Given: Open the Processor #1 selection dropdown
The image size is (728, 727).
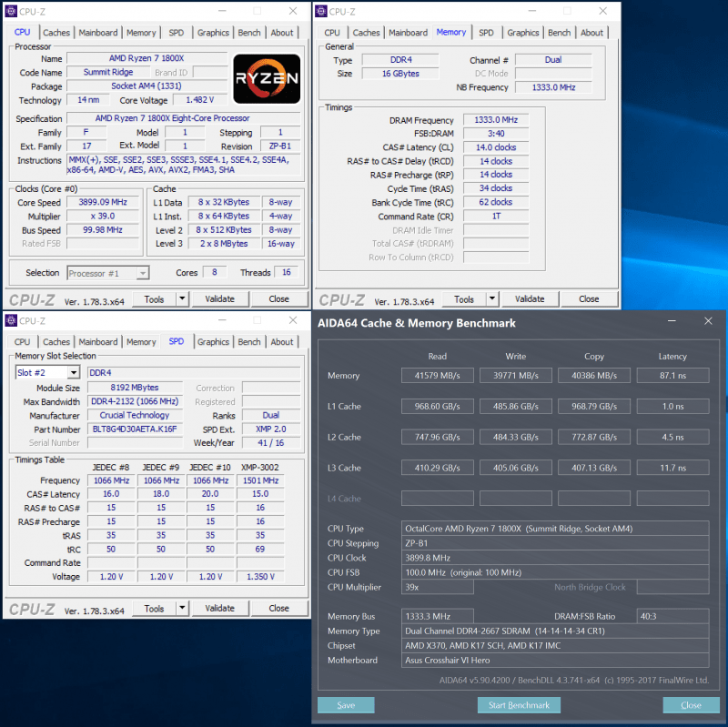Looking at the screenshot, I should [142, 273].
